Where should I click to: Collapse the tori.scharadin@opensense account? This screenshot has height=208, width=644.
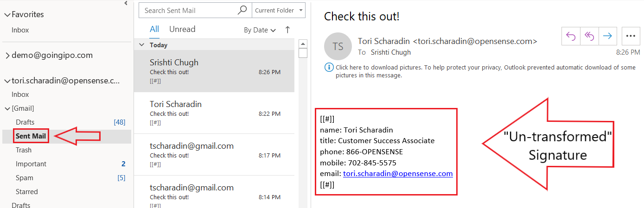coord(6,81)
